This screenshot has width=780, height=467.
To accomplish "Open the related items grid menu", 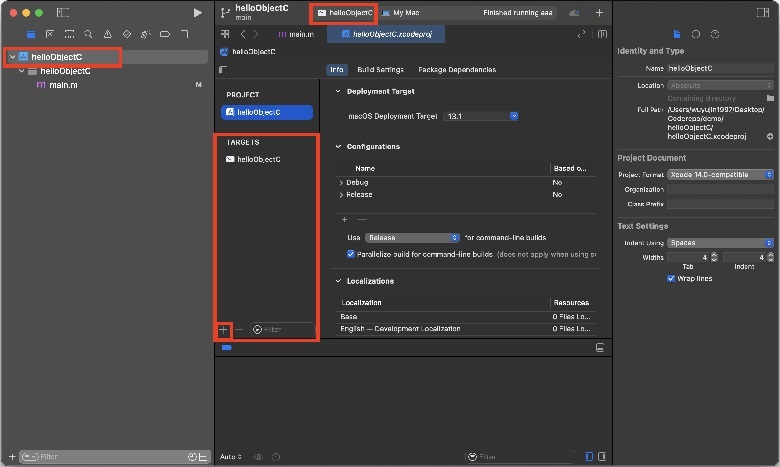I will (x=225, y=34).
